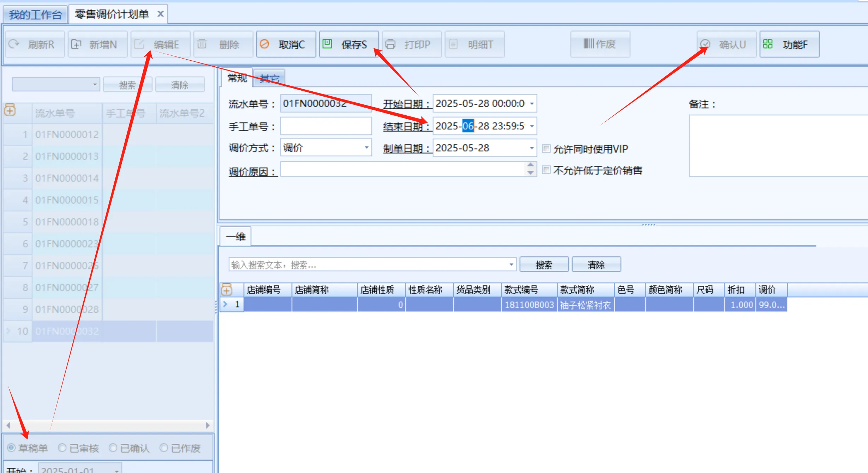Click the Save (保存S) toolbar icon
This screenshot has width=868, height=473.
327,44
